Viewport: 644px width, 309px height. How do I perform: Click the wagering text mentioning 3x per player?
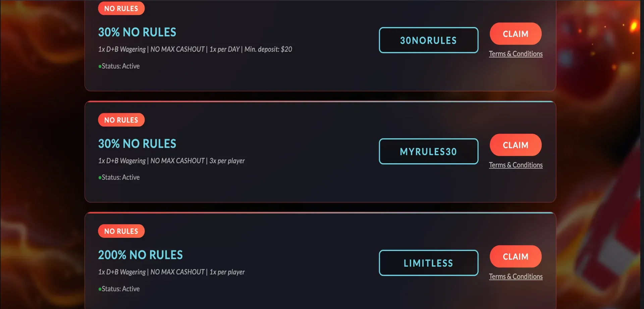171,161
